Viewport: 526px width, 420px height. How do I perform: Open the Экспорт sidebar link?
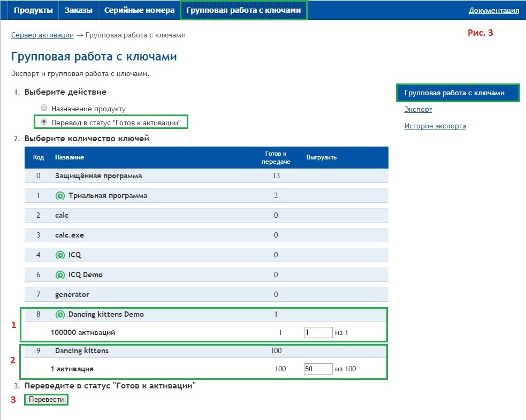[418, 110]
